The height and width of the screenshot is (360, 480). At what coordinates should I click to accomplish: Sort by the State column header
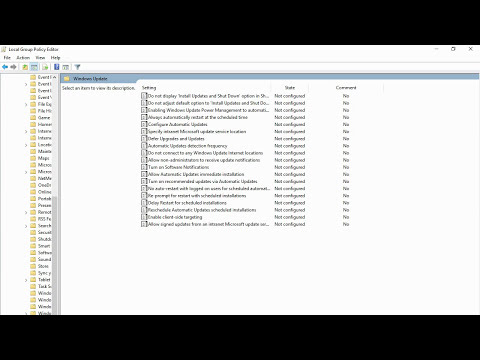click(x=290, y=88)
